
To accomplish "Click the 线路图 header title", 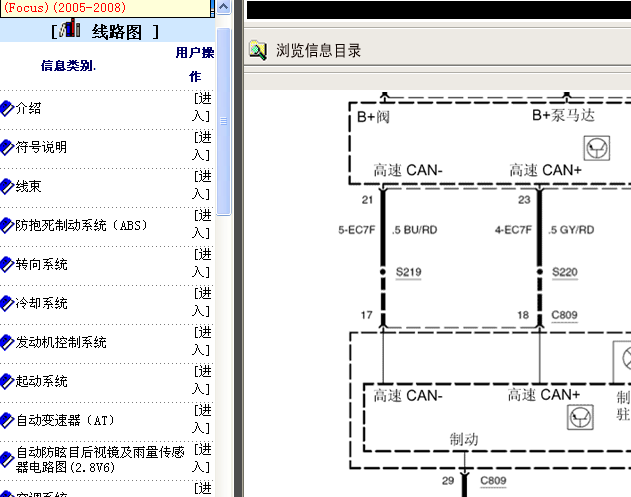I will (117, 32).
